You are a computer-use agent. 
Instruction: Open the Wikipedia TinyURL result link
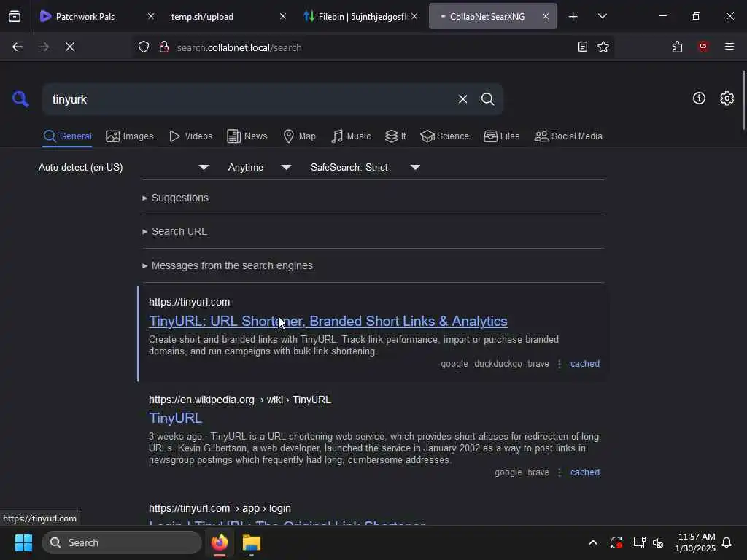pyautogui.click(x=175, y=418)
